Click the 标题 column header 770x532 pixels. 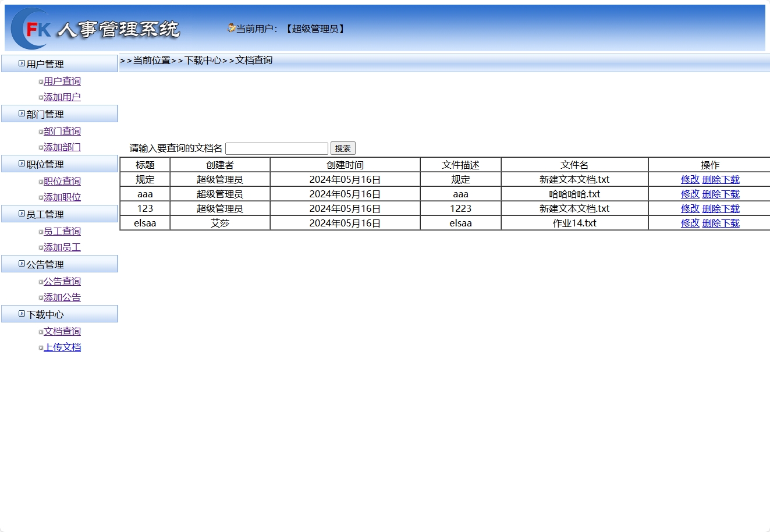(x=145, y=165)
